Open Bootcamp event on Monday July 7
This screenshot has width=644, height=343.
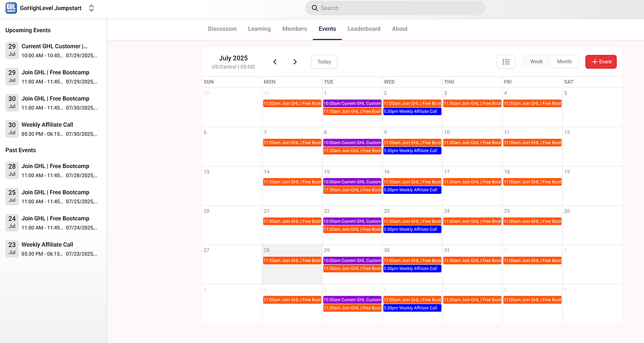292,142
